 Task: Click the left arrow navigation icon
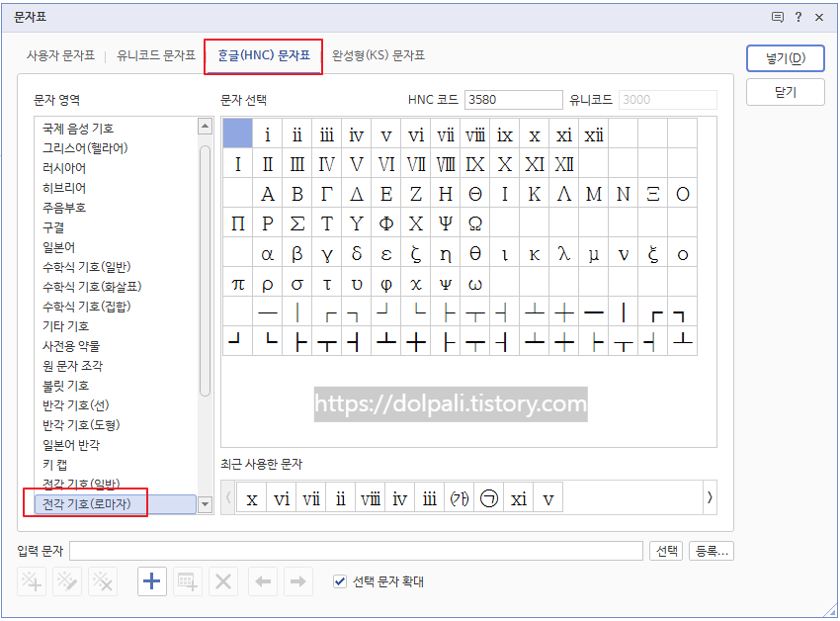coord(262,581)
